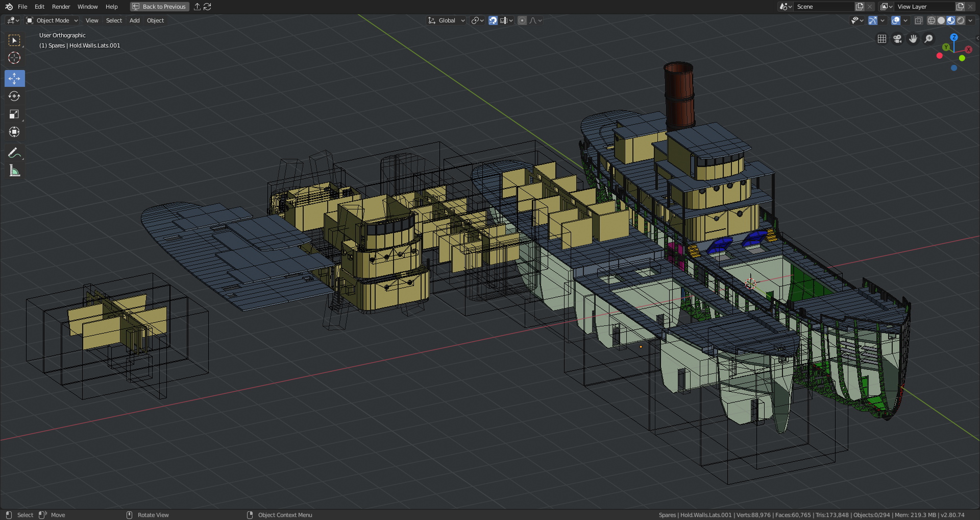
Task: Click the zoom magnifier navigation icon
Action: click(x=929, y=39)
